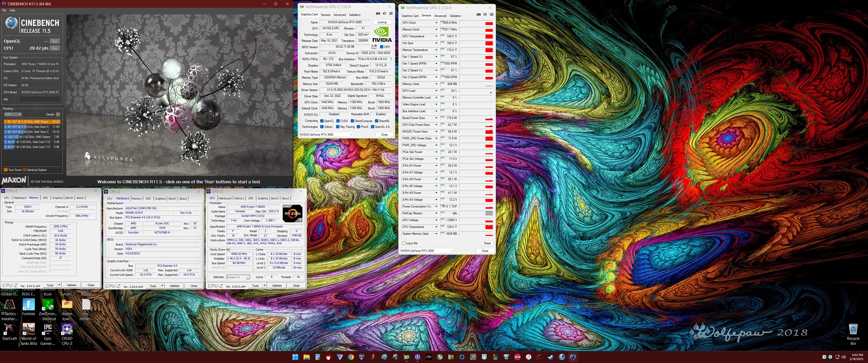This screenshot has width=868, height=363.
Task: Open hamburger menu in GPU-Z Graphics Card window
Action: [391, 13]
